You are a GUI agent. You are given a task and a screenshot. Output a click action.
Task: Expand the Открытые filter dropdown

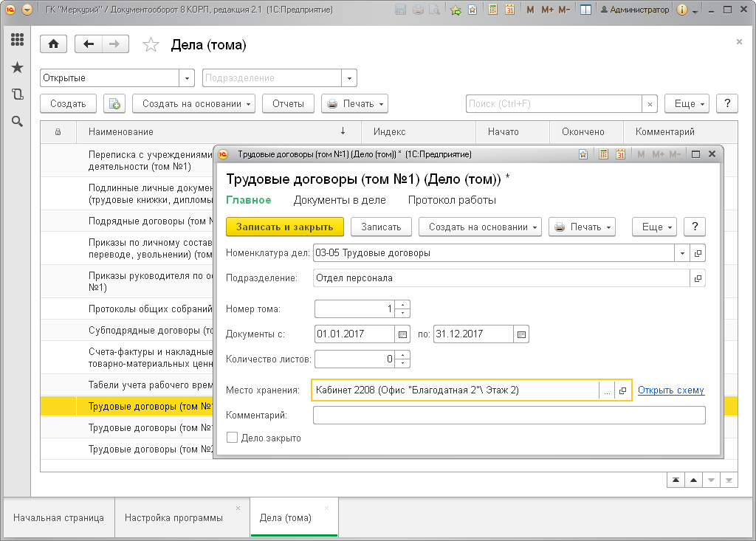(x=187, y=78)
